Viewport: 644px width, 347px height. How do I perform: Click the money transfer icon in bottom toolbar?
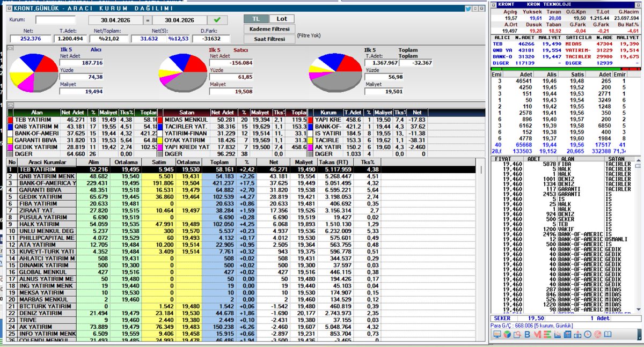577,335
